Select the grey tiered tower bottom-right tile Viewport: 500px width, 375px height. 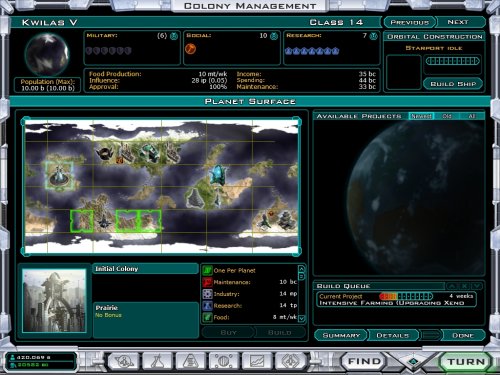pos(286,221)
